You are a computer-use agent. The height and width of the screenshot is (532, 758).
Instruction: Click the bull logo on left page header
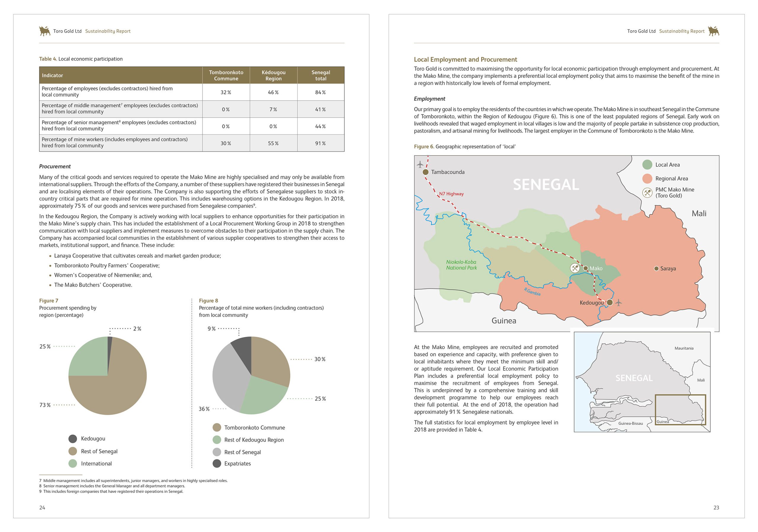(45, 31)
